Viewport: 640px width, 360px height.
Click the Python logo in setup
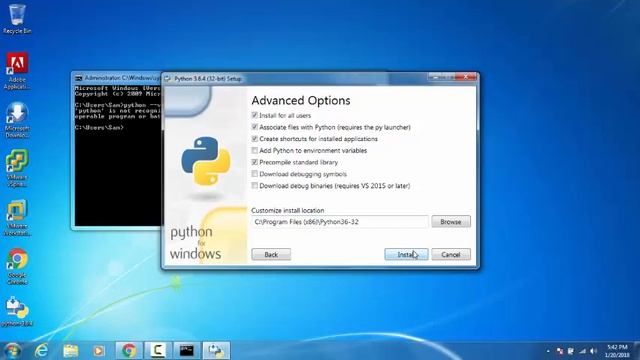(206, 161)
